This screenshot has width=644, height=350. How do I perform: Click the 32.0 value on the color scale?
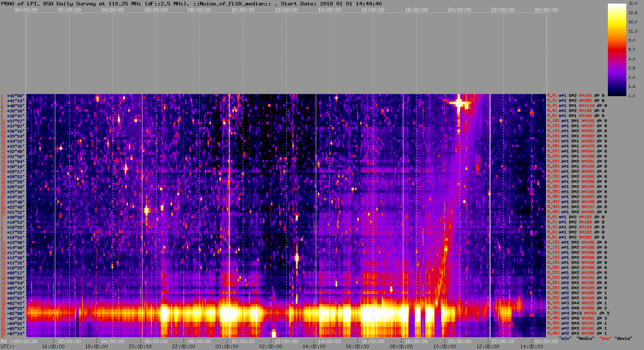pos(633,3)
